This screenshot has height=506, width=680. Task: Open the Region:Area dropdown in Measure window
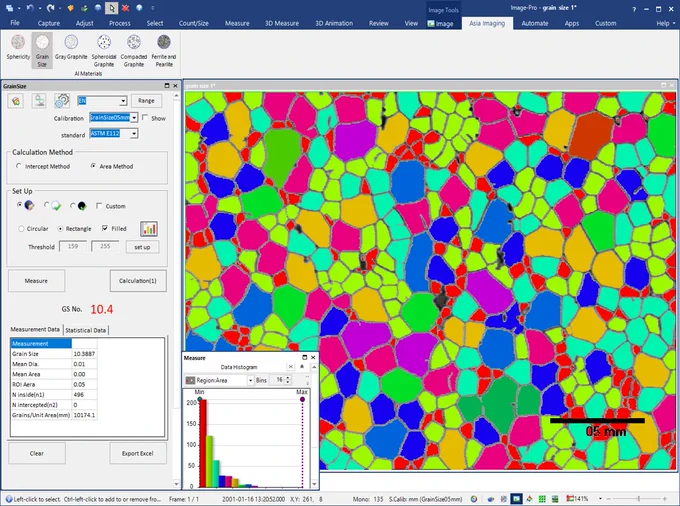point(250,380)
